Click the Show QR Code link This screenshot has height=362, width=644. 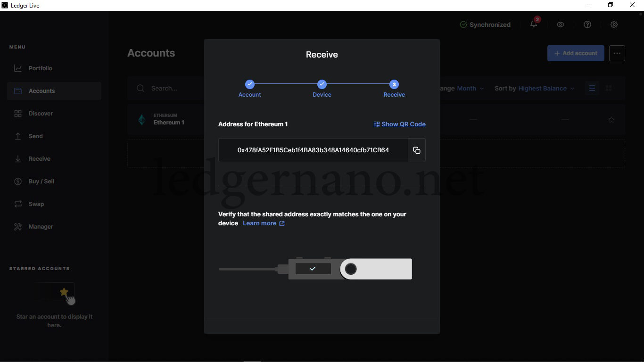pyautogui.click(x=404, y=124)
